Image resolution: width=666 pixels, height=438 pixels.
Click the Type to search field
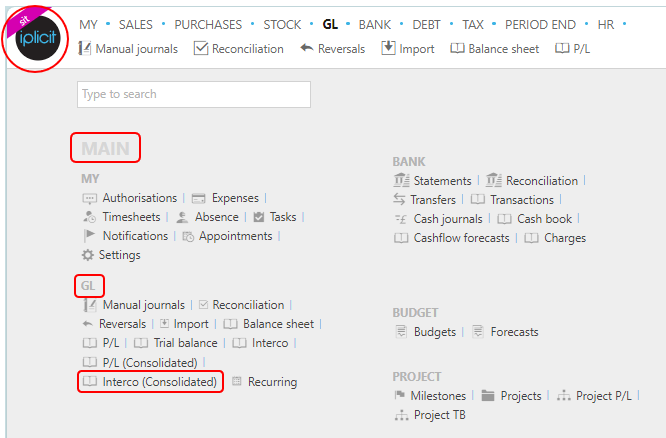[x=194, y=94]
